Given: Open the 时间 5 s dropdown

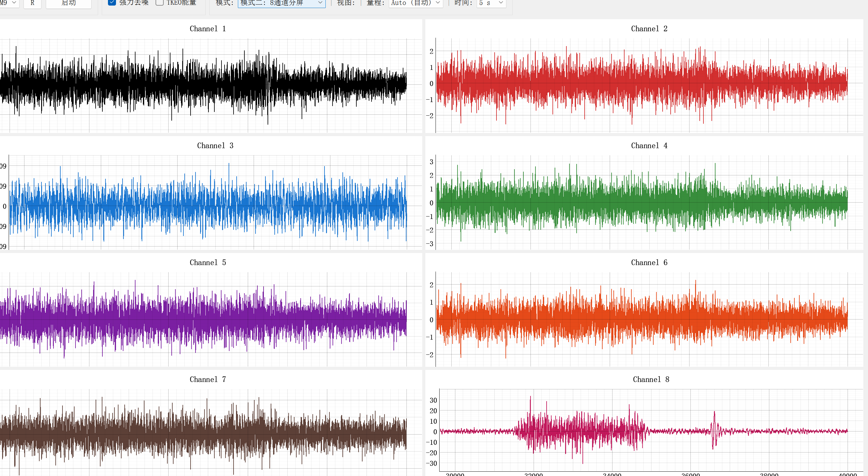Looking at the screenshot, I should 491,3.
